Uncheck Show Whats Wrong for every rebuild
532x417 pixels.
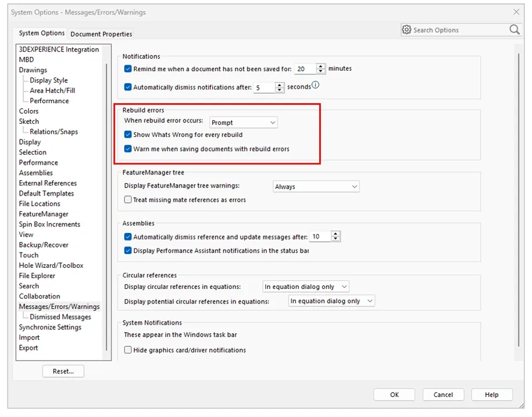coord(127,135)
